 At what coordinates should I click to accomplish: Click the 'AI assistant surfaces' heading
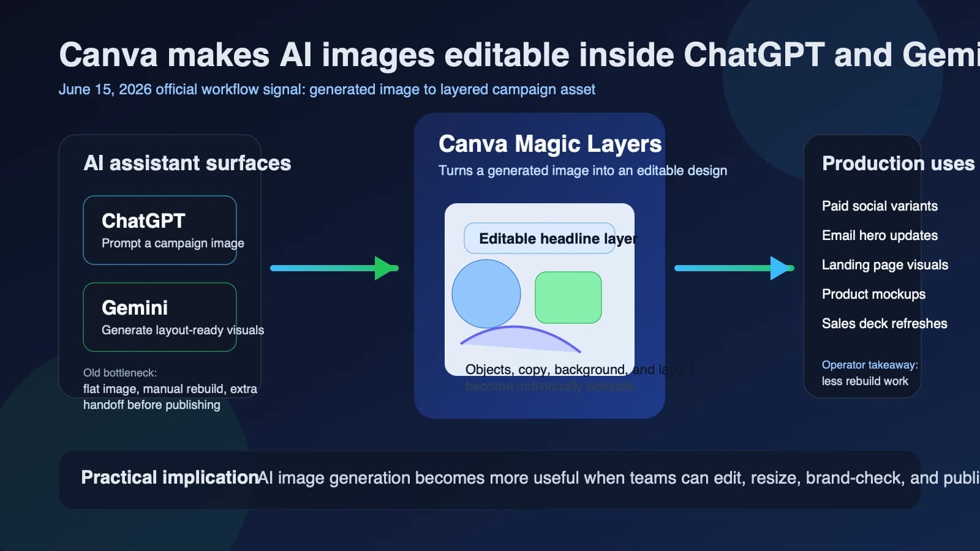click(x=187, y=163)
